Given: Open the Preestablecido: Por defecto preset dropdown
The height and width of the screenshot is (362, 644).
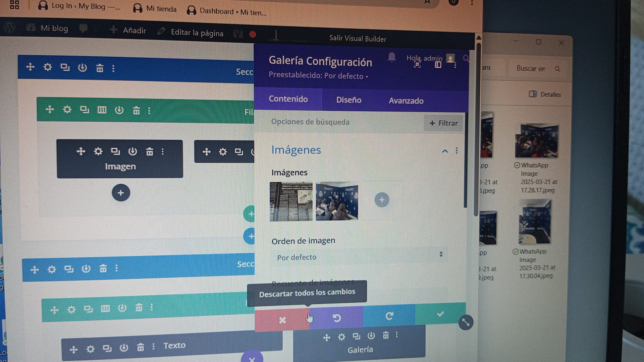Looking at the screenshot, I should point(318,76).
